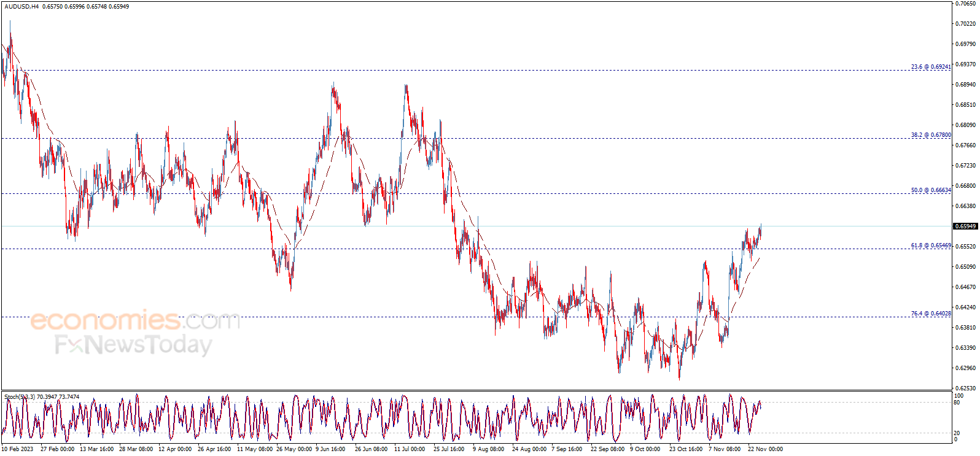Viewport: 980px width, 456px height.
Task: Click the 0.62960 price axis value
Action: 966,368
